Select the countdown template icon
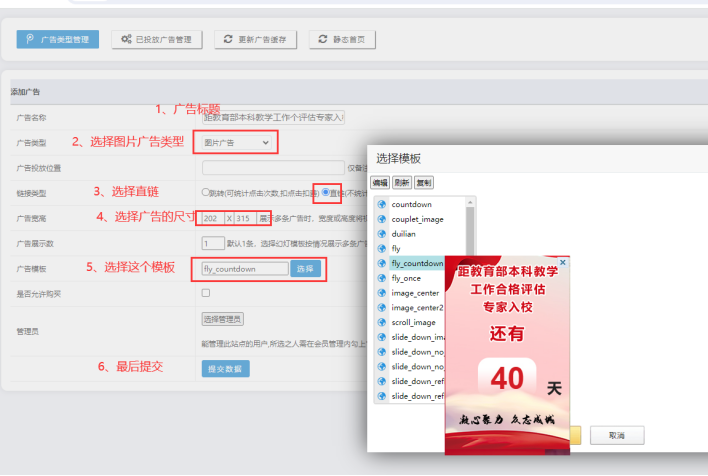The width and height of the screenshot is (708, 476). point(381,204)
